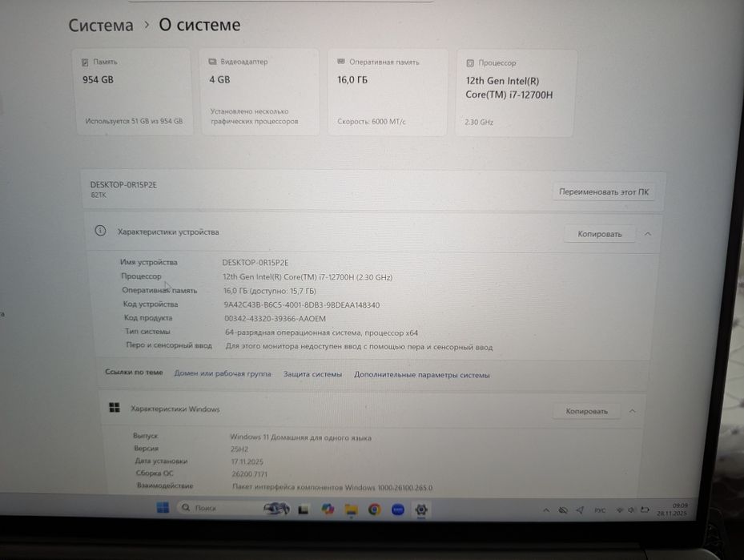Open the Домен или рабочая группа link
The height and width of the screenshot is (560, 744).
click(x=223, y=373)
